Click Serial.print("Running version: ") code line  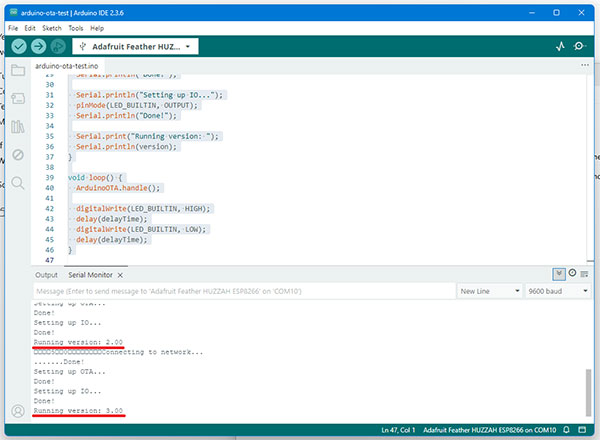147,136
